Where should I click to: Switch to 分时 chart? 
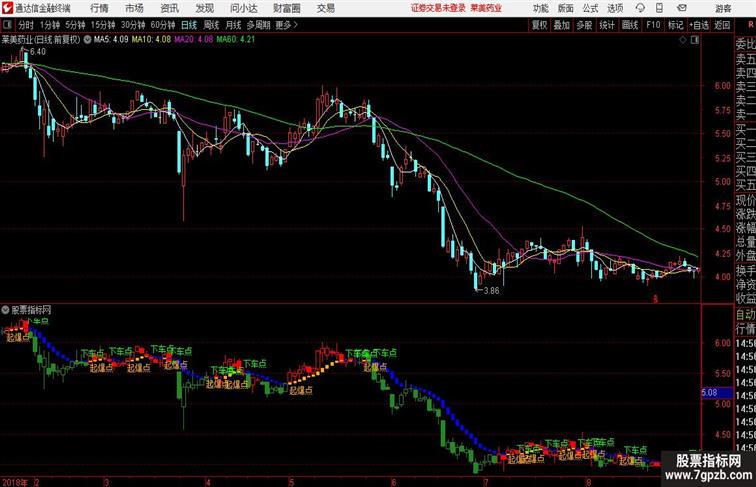coord(26,25)
